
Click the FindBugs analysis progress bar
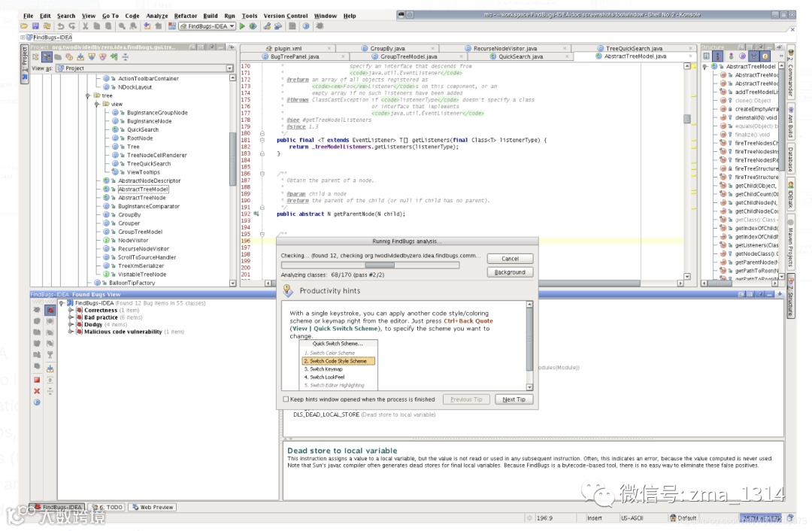(x=370, y=265)
